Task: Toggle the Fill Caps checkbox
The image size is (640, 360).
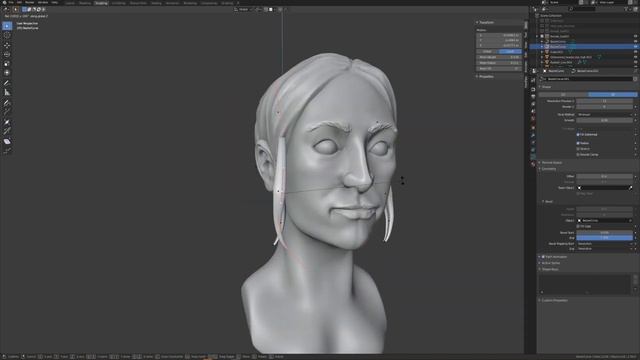Action: pyautogui.click(x=578, y=226)
